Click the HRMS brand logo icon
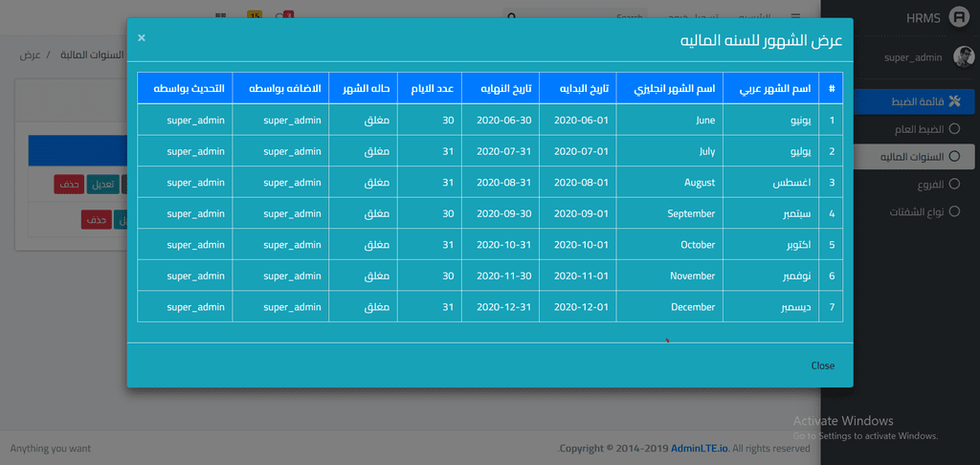This screenshot has width=980, height=465. [958, 17]
